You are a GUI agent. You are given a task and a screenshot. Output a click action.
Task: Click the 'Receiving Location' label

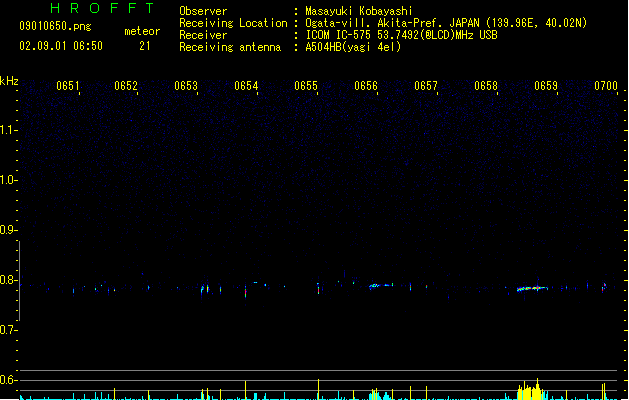pos(233,23)
